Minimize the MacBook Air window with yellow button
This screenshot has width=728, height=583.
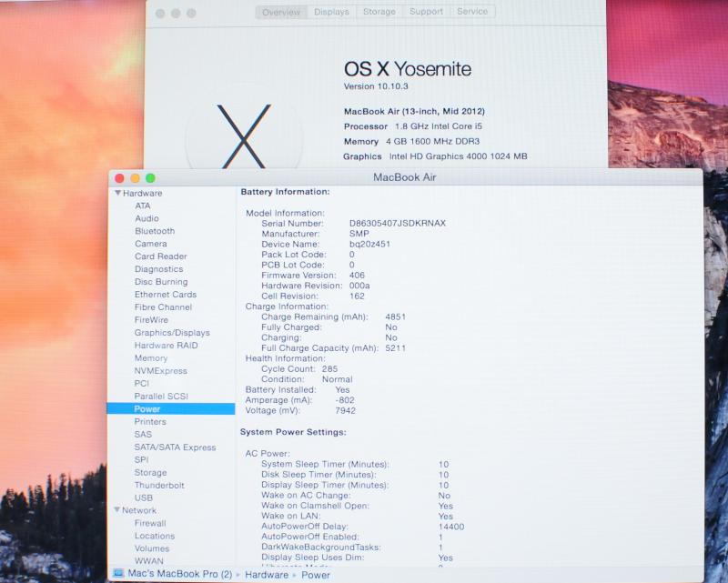point(135,178)
